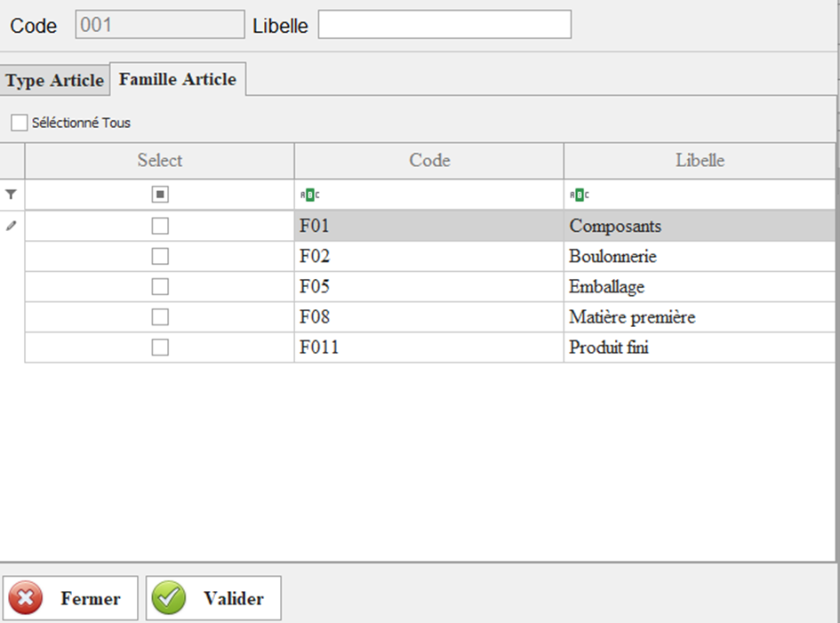This screenshot has width=840, height=623.
Task: Switch to the Type Article tab
Action: tap(54, 80)
